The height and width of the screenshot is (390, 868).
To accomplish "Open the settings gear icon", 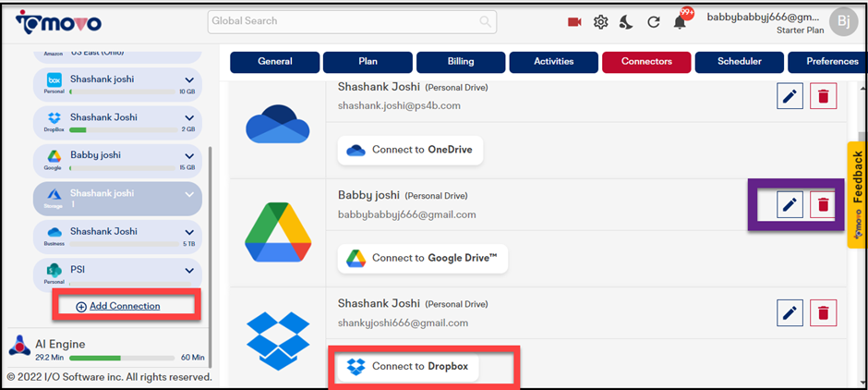I will pyautogui.click(x=600, y=22).
